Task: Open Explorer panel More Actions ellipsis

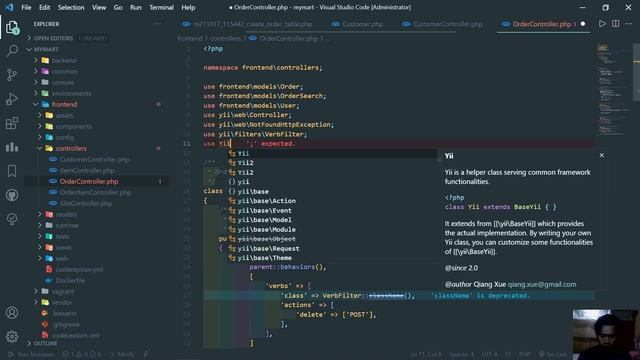Action: pyautogui.click(x=158, y=24)
